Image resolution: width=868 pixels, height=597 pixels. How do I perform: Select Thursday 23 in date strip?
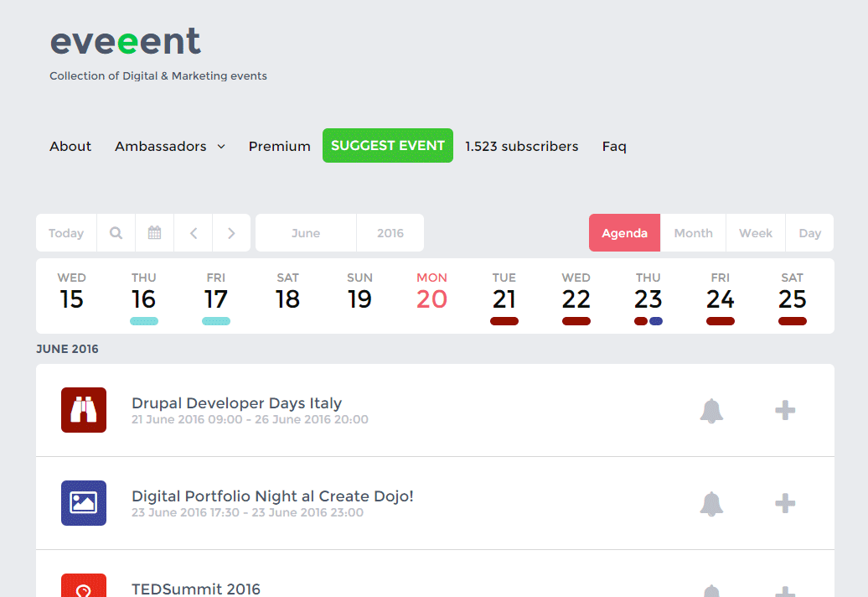(x=648, y=292)
